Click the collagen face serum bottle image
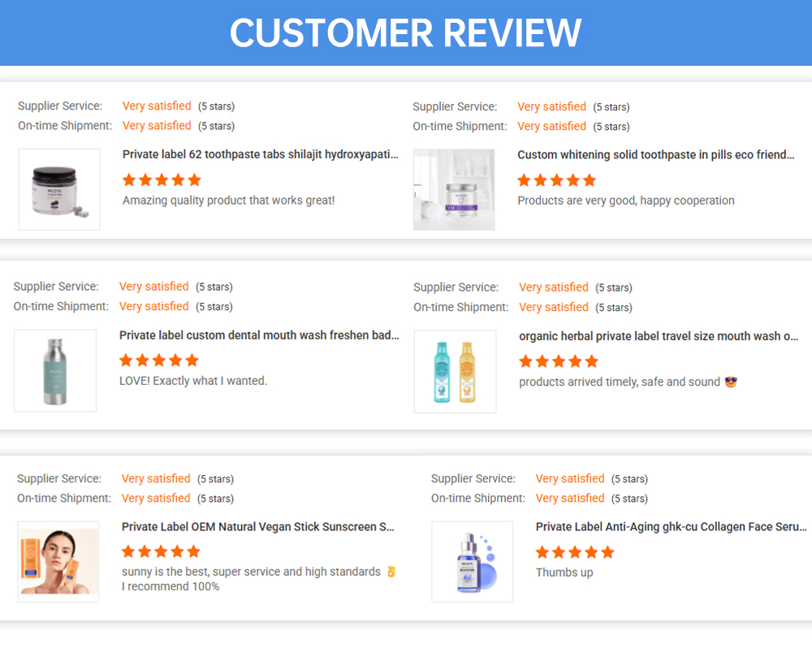This screenshot has height=657, width=812. click(472, 561)
